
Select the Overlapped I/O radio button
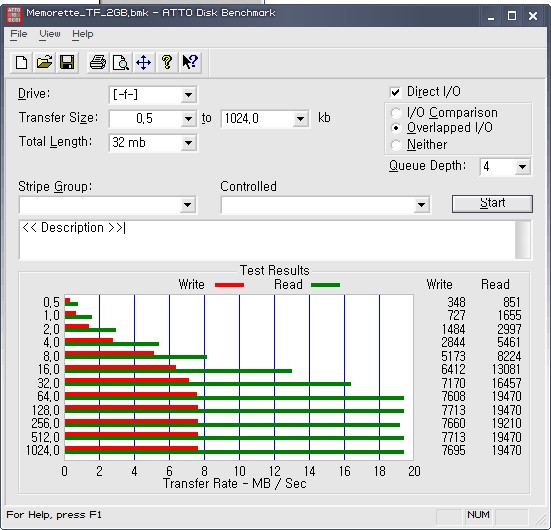(396, 128)
